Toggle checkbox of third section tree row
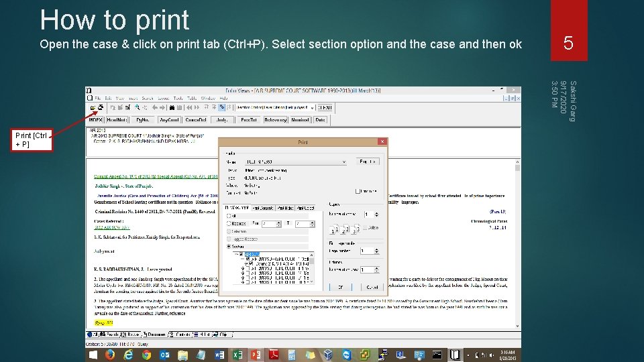This screenshot has width=644, height=362. pyautogui.click(x=251, y=264)
